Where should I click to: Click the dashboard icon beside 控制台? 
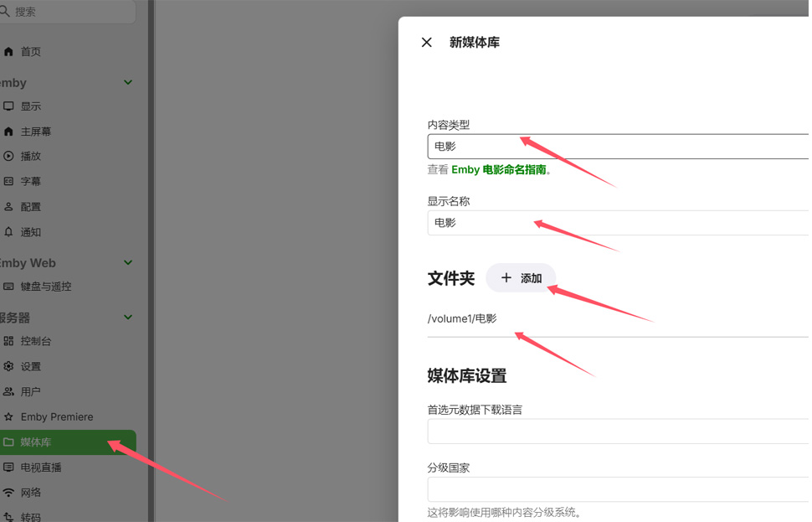point(8,341)
